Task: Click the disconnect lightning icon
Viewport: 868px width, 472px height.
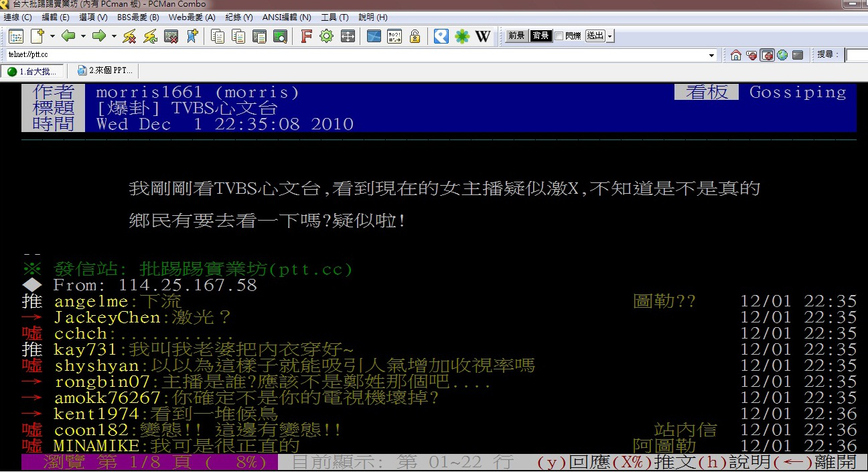Action: click(130, 36)
